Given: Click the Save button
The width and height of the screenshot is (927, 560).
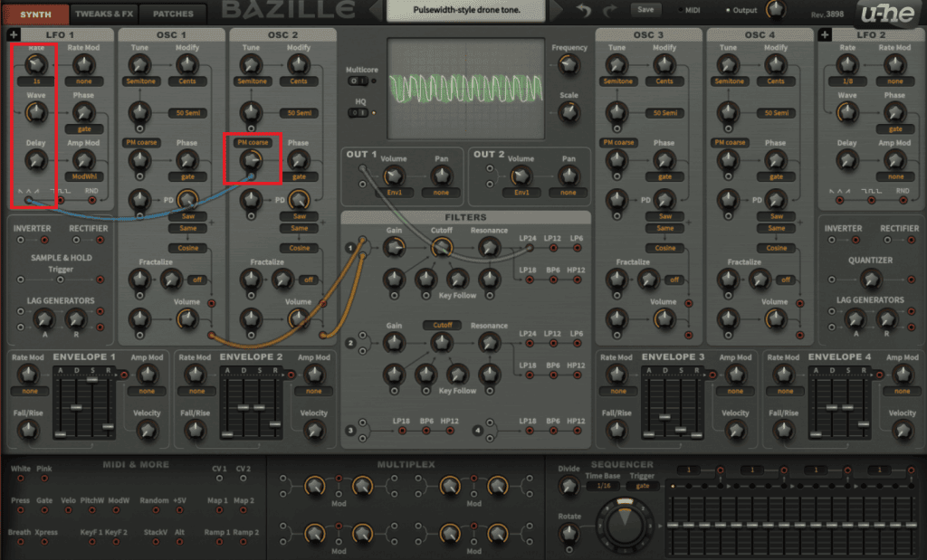Looking at the screenshot, I should (645, 10).
